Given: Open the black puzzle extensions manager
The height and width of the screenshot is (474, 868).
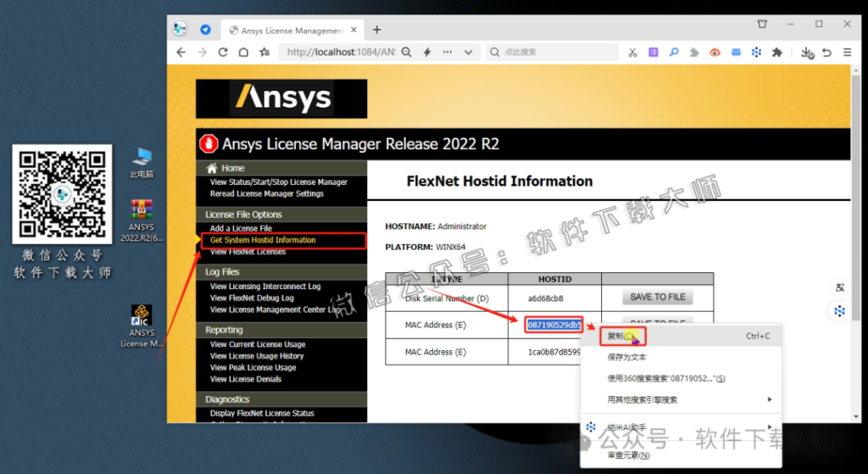Looking at the screenshot, I should [777, 53].
